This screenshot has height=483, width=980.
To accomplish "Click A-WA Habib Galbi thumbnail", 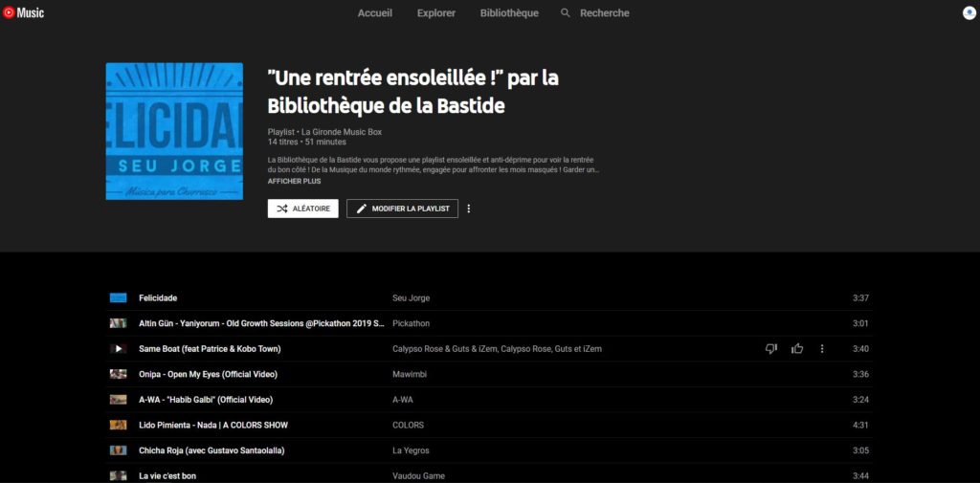I will (x=118, y=399).
